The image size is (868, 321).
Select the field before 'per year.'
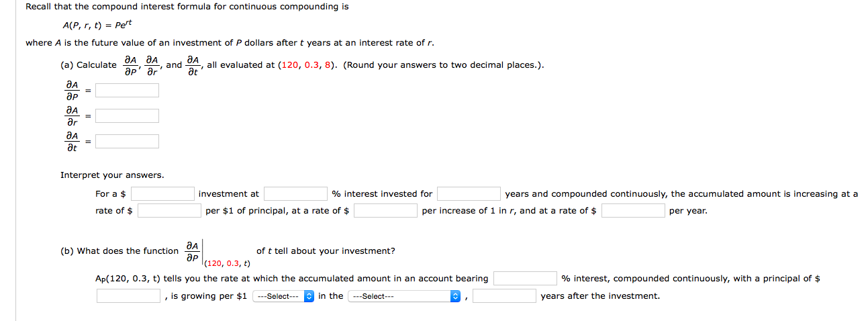[633, 211]
